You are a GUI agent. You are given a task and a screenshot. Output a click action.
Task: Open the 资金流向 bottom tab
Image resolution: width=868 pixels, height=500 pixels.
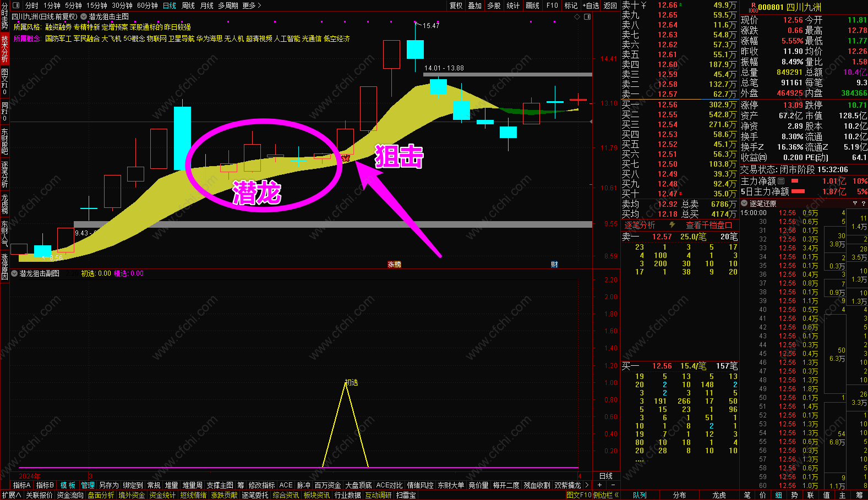click(x=70, y=495)
